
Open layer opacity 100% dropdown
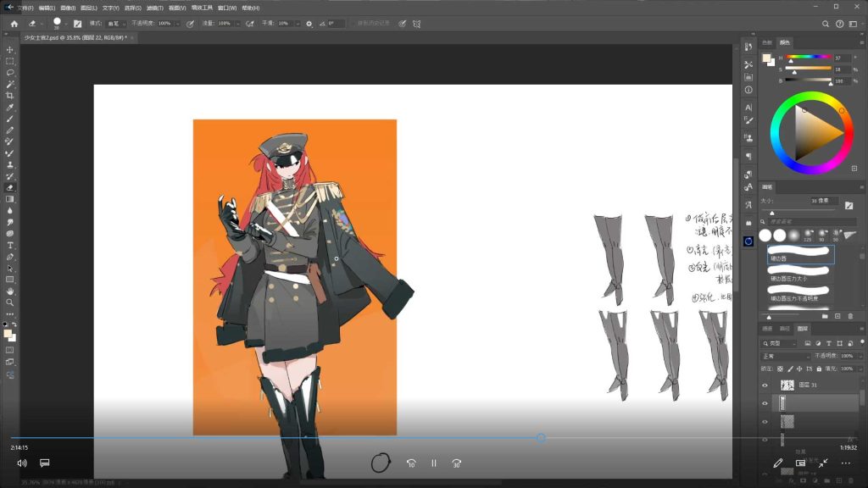coord(860,356)
